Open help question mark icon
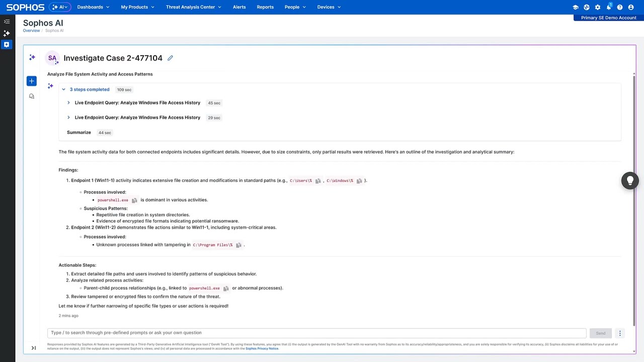Image resolution: width=644 pixels, height=362 pixels. 620,7
